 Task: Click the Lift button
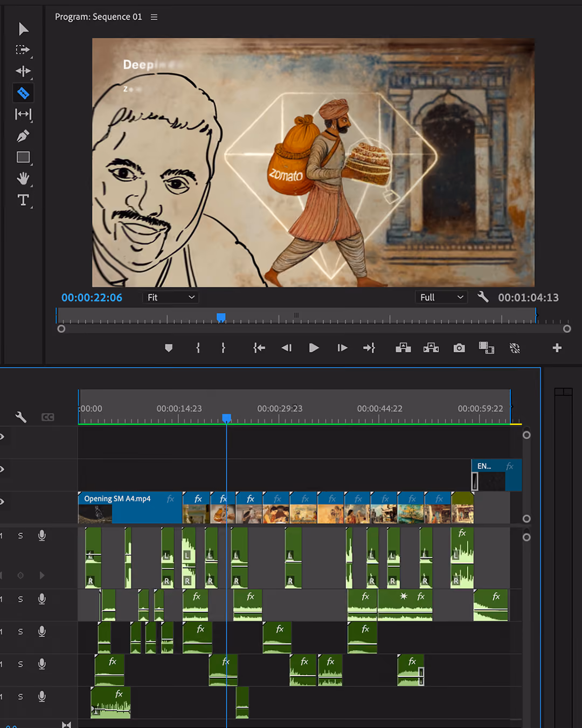coord(403,348)
